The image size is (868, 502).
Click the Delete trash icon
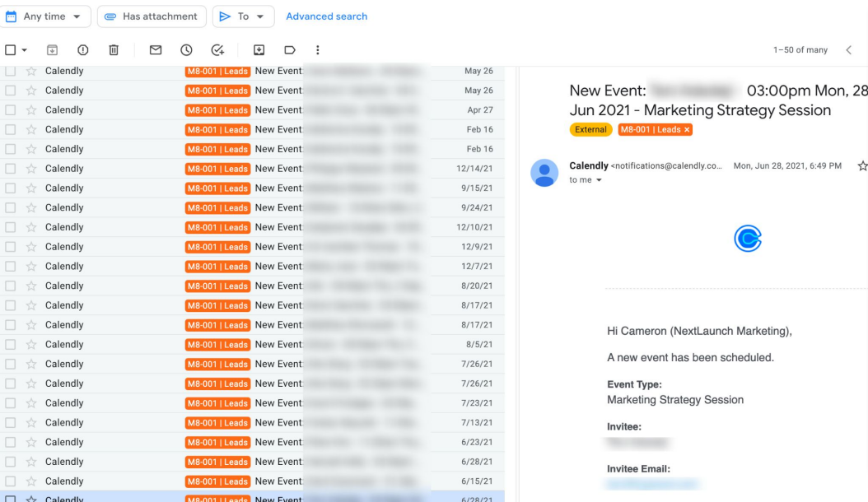[x=114, y=50]
